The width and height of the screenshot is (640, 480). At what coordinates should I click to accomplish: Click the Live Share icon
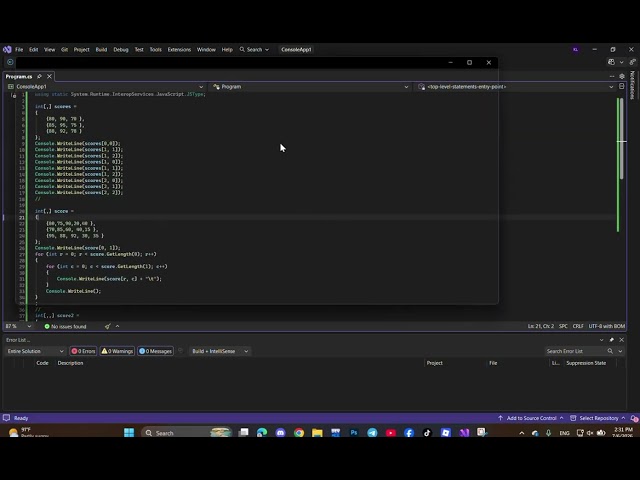coord(633,62)
